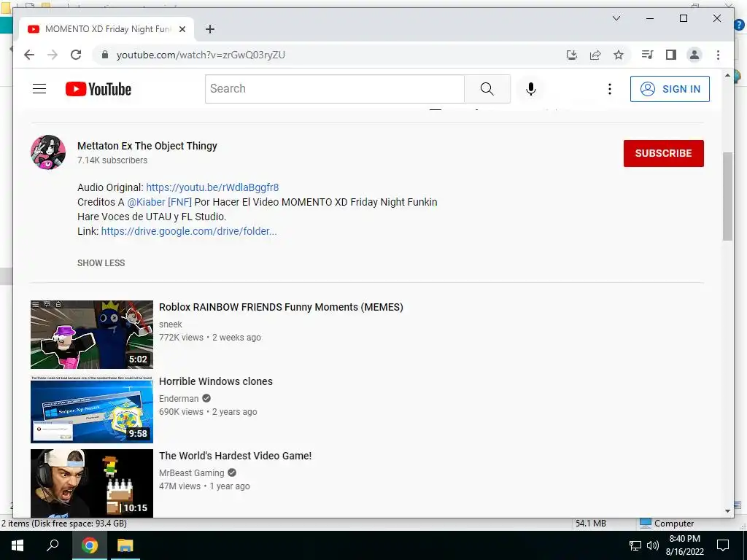Open the volume speaker tray icon
747x560 pixels.
click(x=653, y=545)
